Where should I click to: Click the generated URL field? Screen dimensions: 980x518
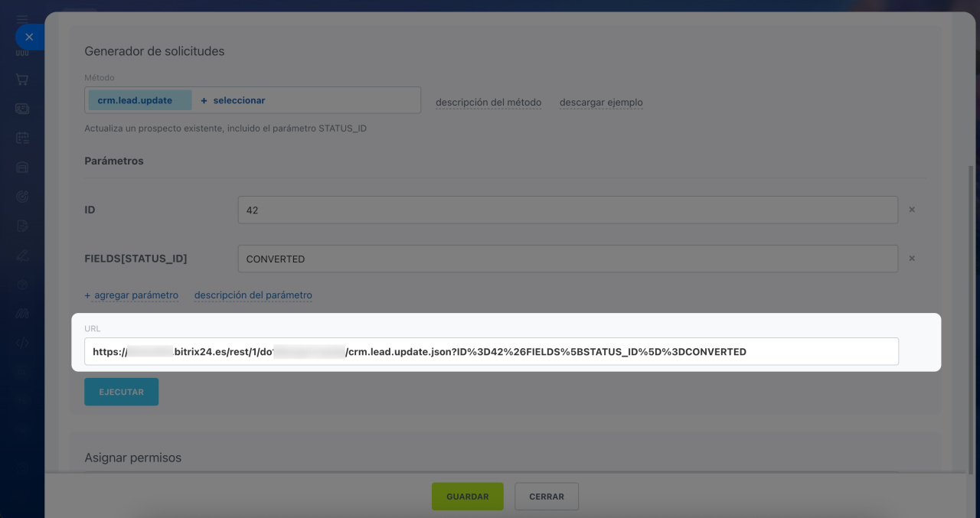click(x=492, y=352)
